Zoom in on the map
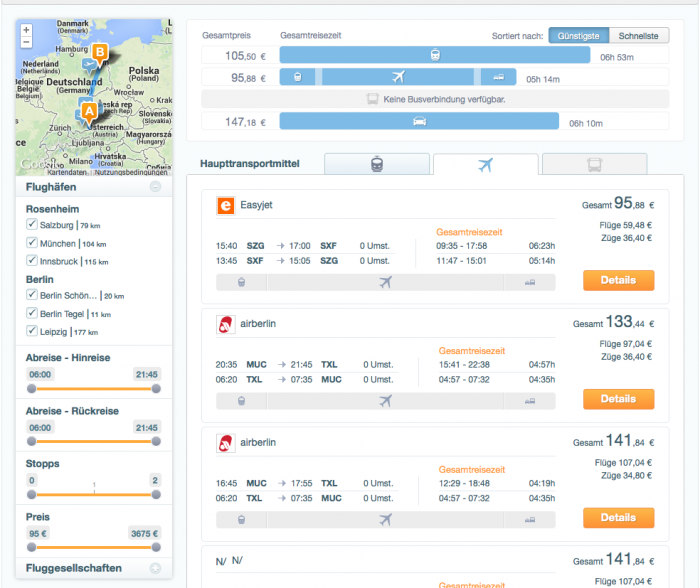The image size is (700, 588). click(26, 30)
